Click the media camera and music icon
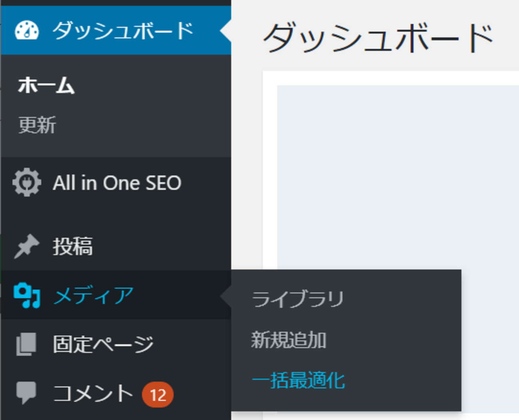Screen dimensions: 519x420 pyautogui.click(x=26, y=295)
